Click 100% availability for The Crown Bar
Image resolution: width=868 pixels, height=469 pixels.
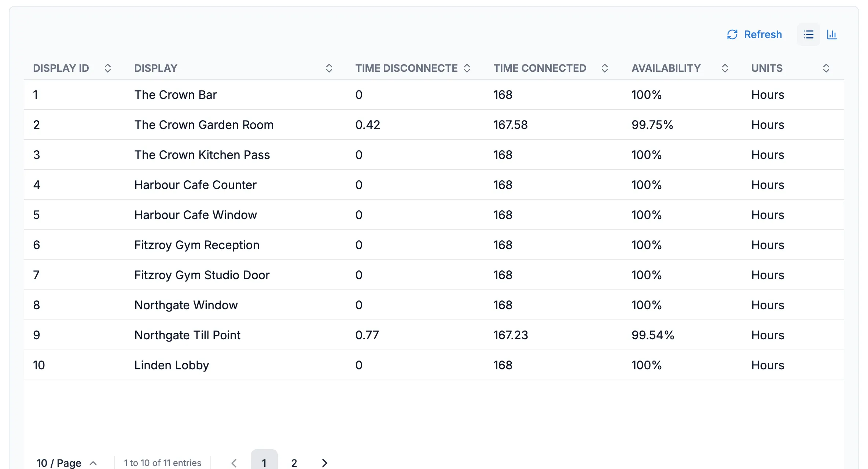tap(646, 95)
